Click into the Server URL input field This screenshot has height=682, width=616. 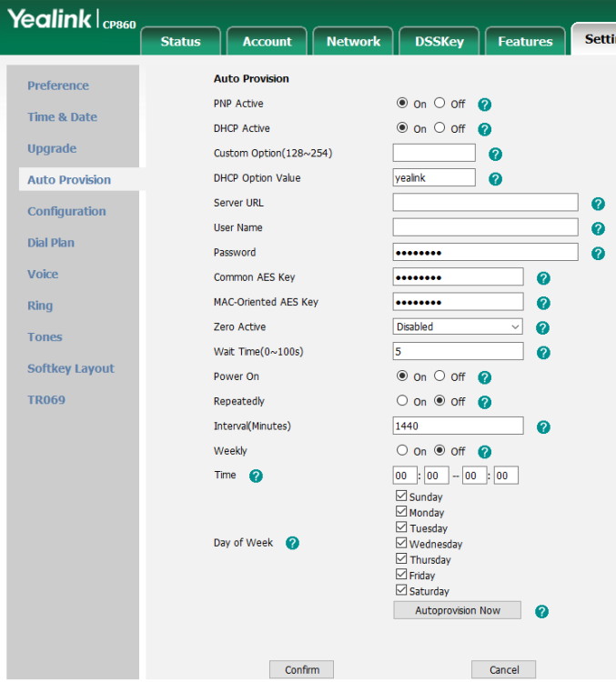point(485,203)
